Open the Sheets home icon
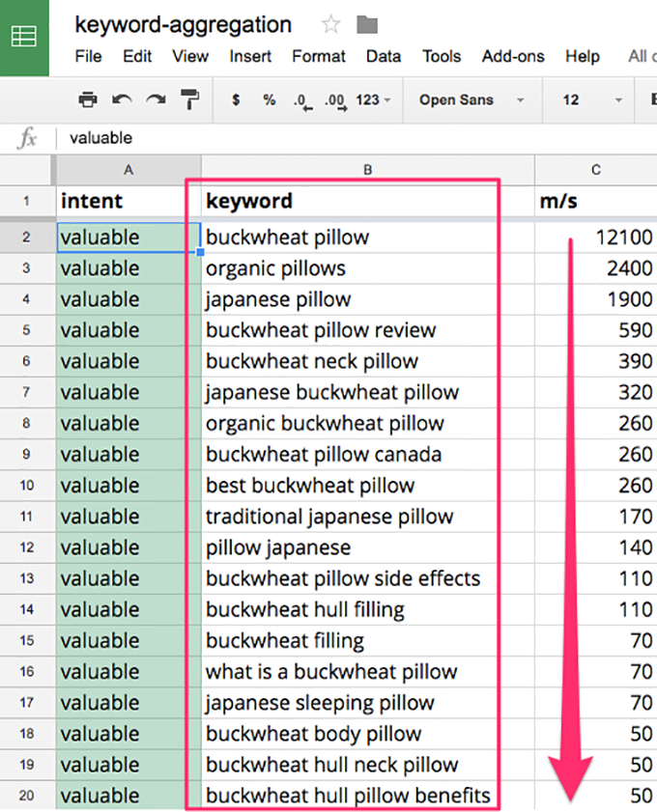 pyautogui.click(x=24, y=38)
